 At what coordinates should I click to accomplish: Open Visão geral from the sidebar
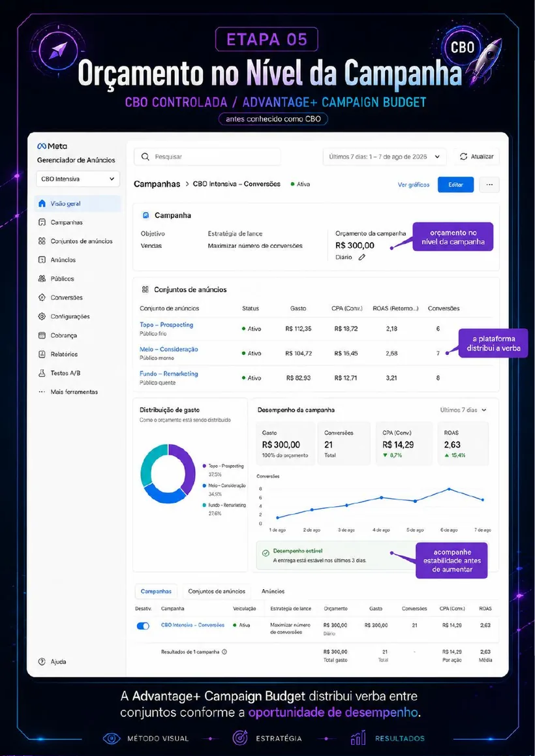(x=78, y=204)
